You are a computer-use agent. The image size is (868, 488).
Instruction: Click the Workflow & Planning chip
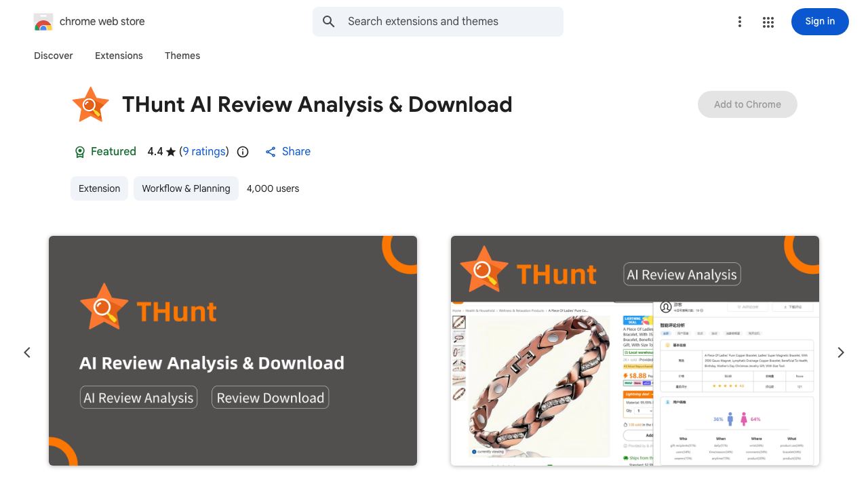186,188
